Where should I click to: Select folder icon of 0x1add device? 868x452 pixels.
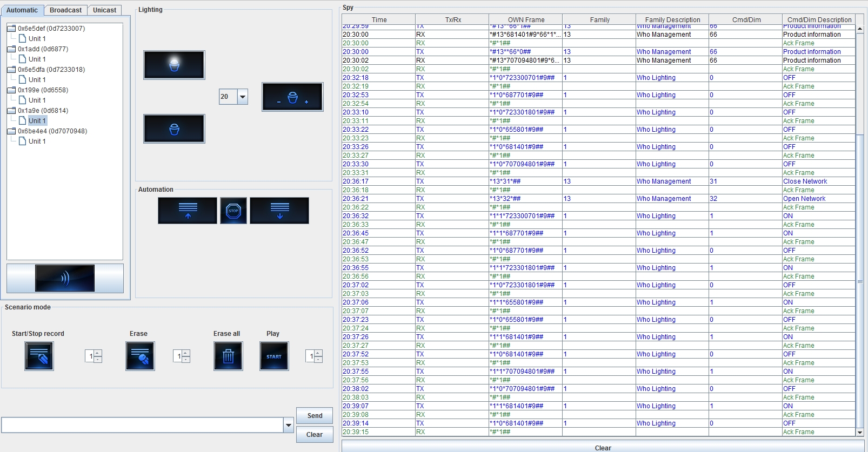pos(11,49)
